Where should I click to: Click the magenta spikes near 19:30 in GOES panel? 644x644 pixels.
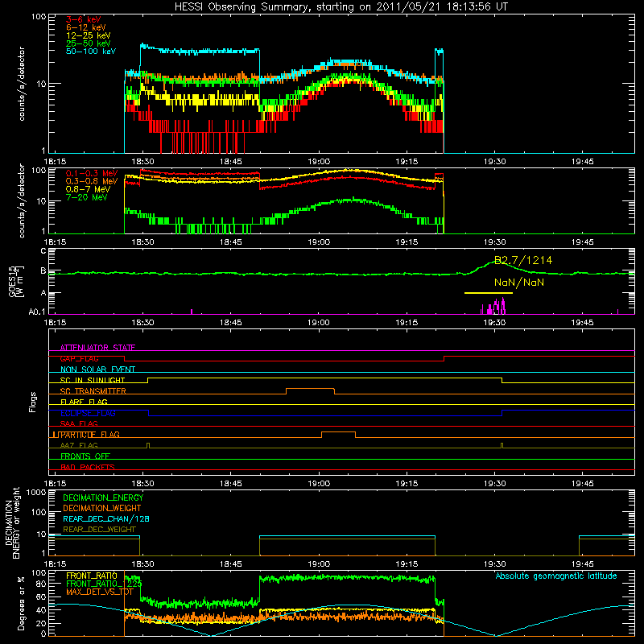493,307
